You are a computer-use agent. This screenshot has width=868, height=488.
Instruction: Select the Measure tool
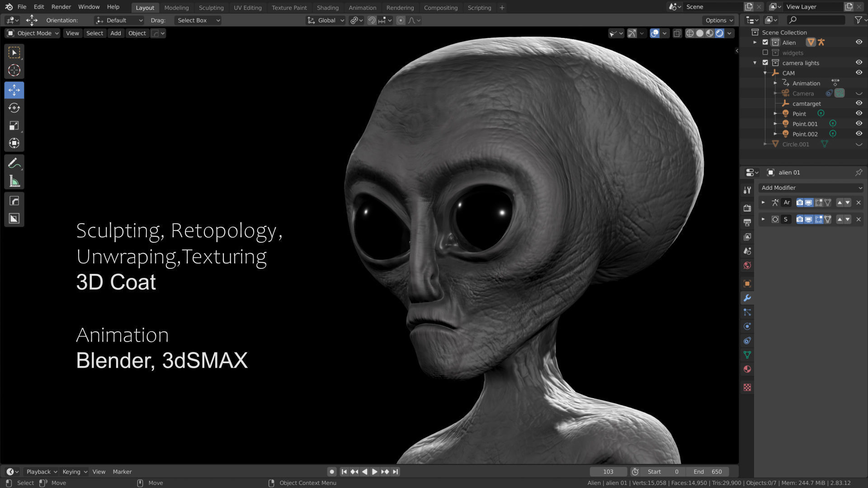pos(14,182)
